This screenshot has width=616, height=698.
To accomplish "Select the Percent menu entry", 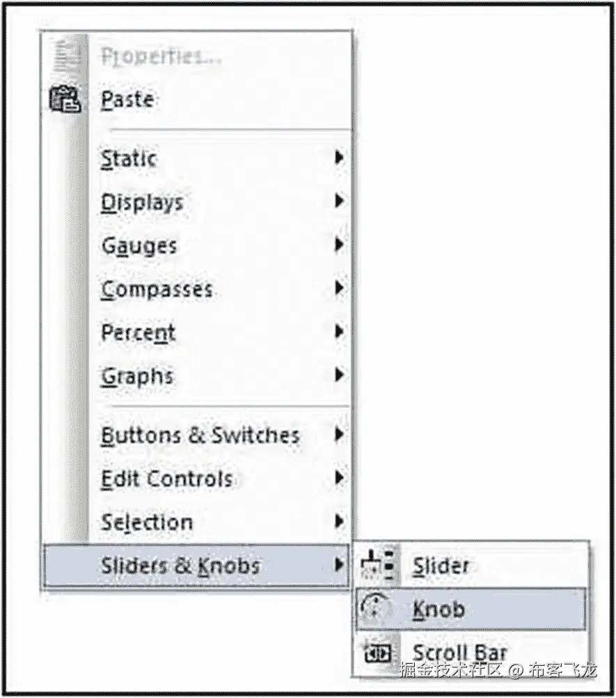I will (x=137, y=333).
